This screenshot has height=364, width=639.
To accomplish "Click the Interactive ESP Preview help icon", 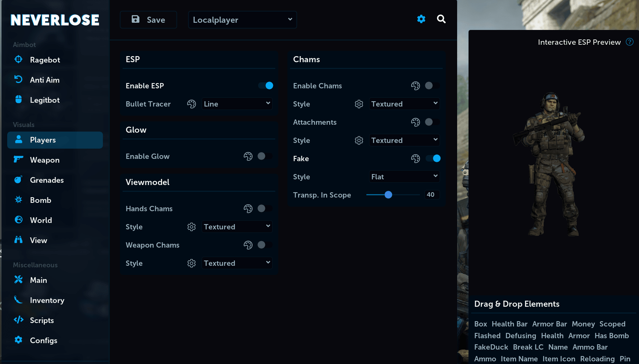I will [630, 42].
